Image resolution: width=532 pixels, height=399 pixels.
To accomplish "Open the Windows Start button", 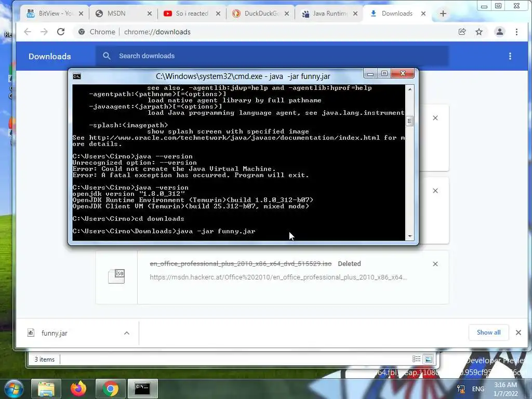I will 14,389.
